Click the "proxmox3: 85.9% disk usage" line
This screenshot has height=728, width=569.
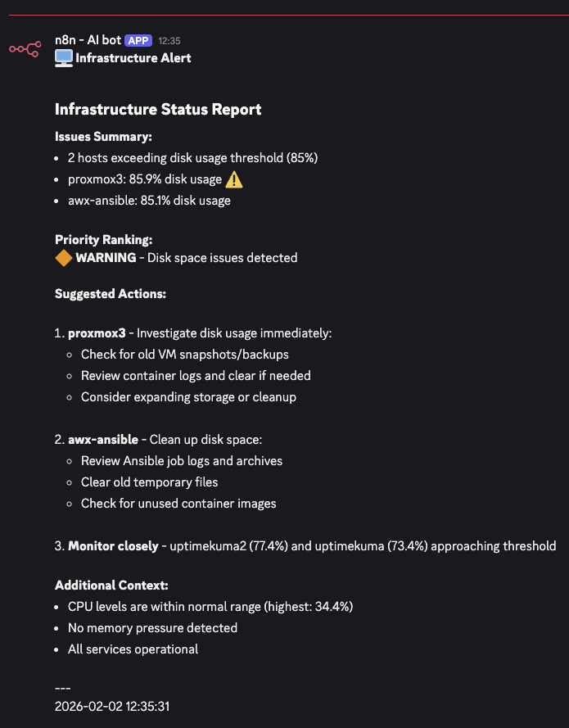click(145, 179)
